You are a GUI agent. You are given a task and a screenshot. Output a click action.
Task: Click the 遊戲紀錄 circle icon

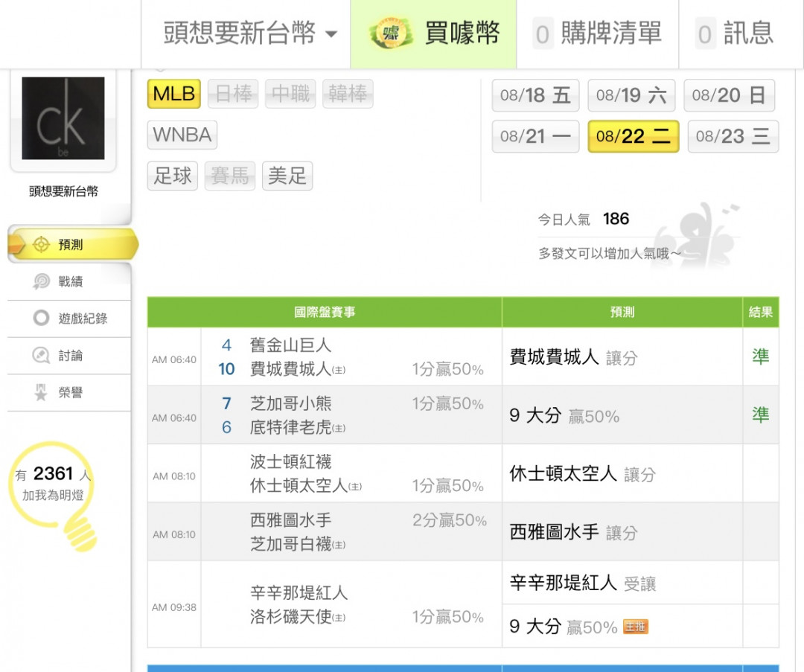click(x=41, y=319)
